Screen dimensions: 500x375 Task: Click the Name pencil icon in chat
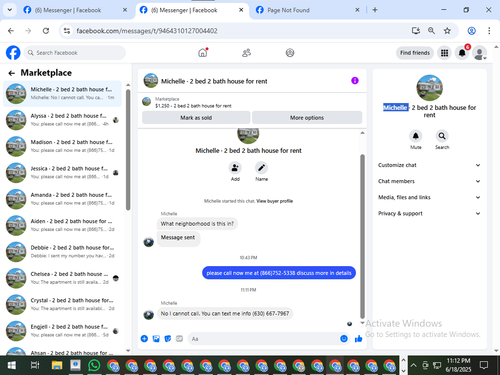pos(261,168)
